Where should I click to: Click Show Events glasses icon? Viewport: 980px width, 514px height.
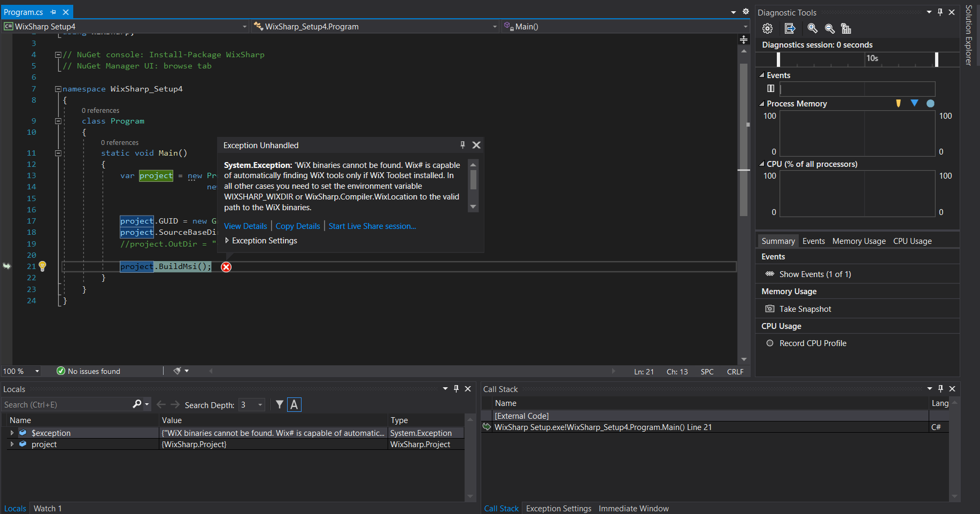(x=770, y=274)
